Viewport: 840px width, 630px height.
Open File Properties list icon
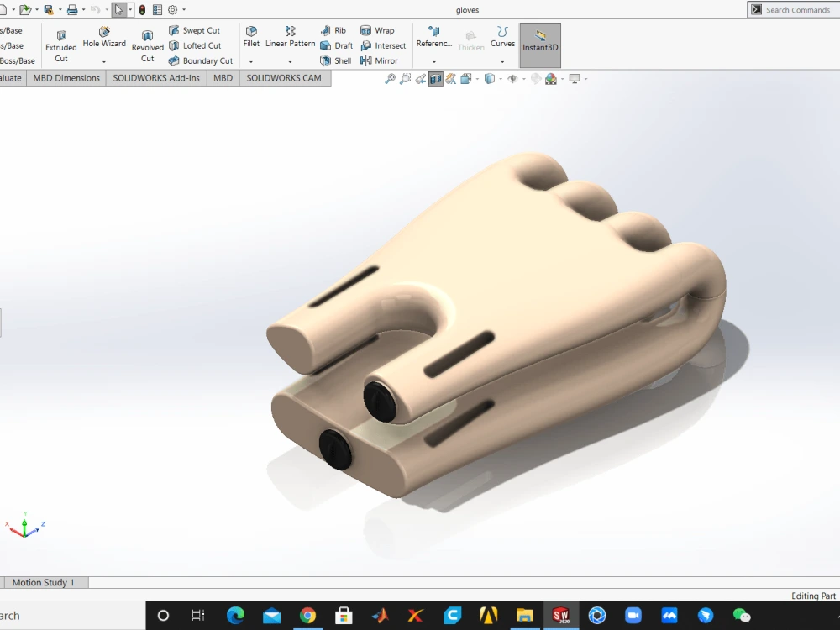(x=158, y=9)
